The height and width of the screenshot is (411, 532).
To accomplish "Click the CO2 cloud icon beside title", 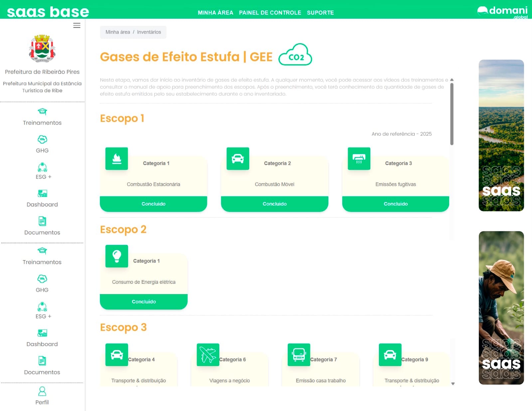I will pos(295,55).
